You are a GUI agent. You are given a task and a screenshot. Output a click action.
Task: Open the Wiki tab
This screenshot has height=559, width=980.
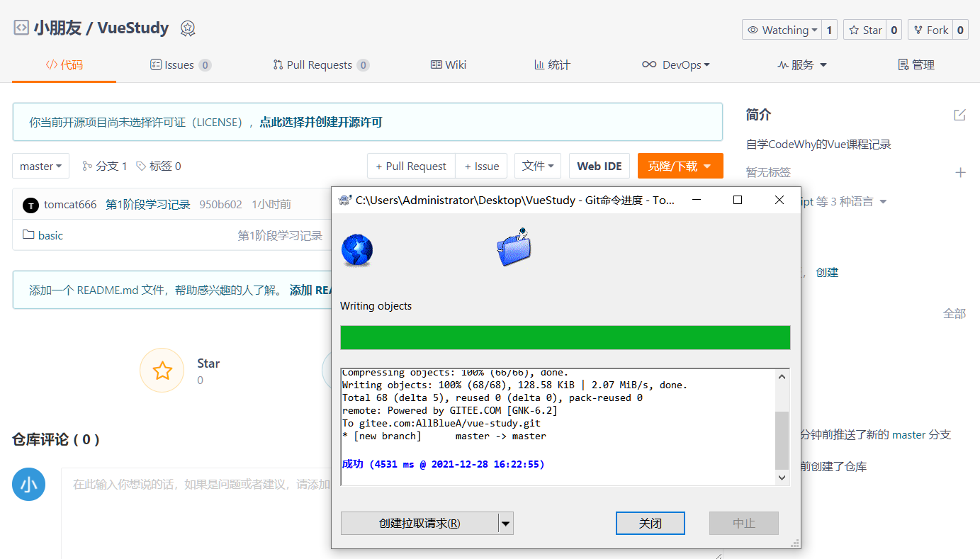pyautogui.click(x=448, y=64)
